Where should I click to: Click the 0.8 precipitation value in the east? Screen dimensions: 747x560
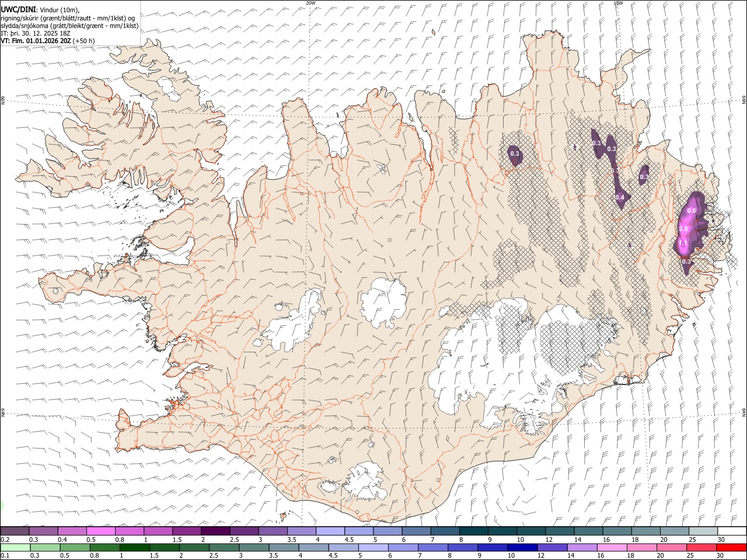(684, 229)
